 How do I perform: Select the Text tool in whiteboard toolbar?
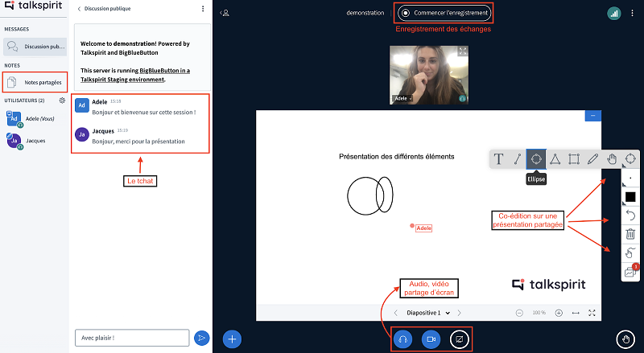coord(498,159)
